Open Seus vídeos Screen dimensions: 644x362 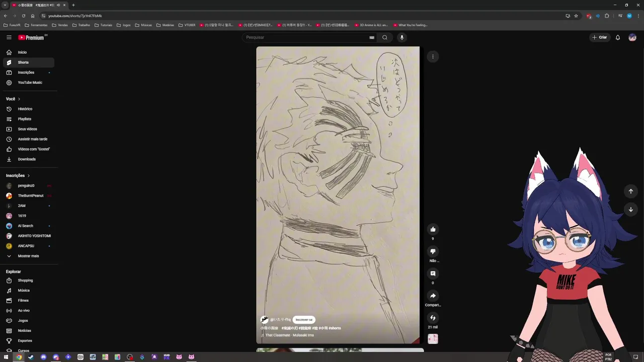coord(29,129)
